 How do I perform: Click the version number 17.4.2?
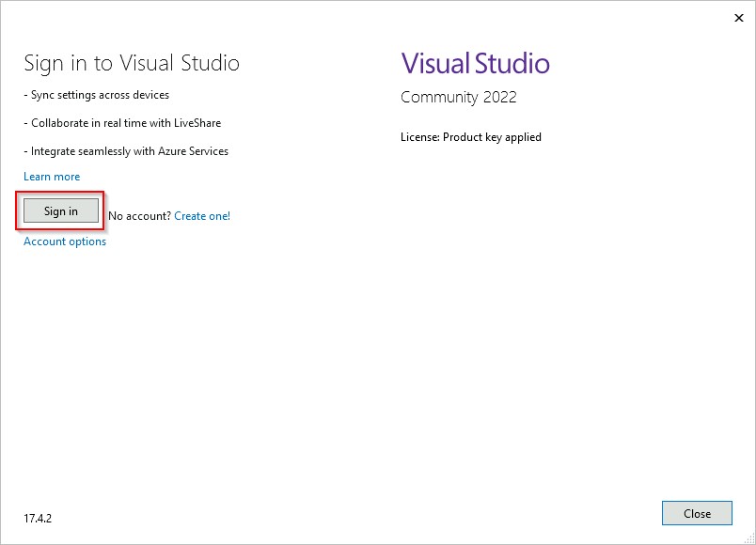38,516
